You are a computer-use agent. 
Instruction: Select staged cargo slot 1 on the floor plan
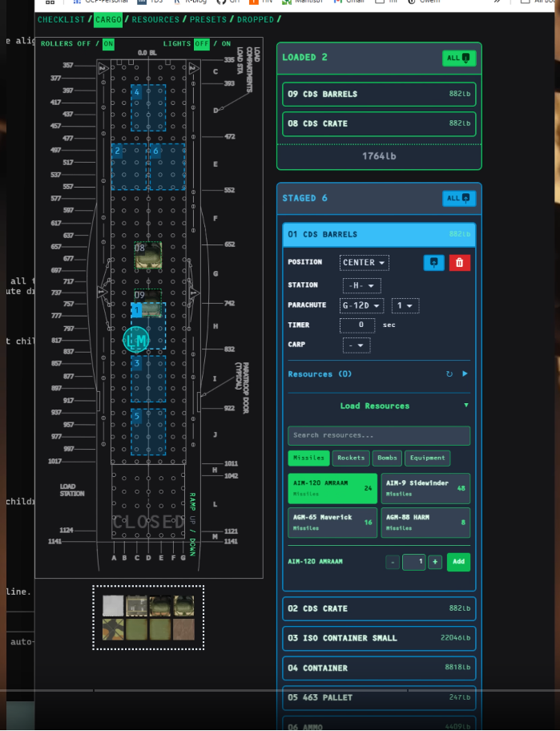(148, 325)
